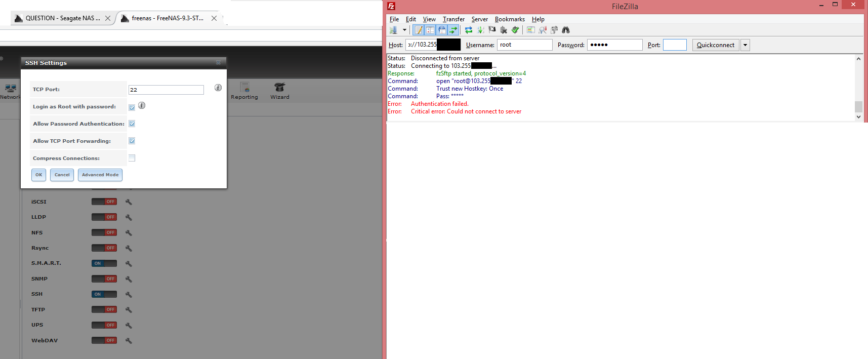868x359 pixels.
Task: Expand the Quickconnect history dropdown
Action: (x=745, y=45)
